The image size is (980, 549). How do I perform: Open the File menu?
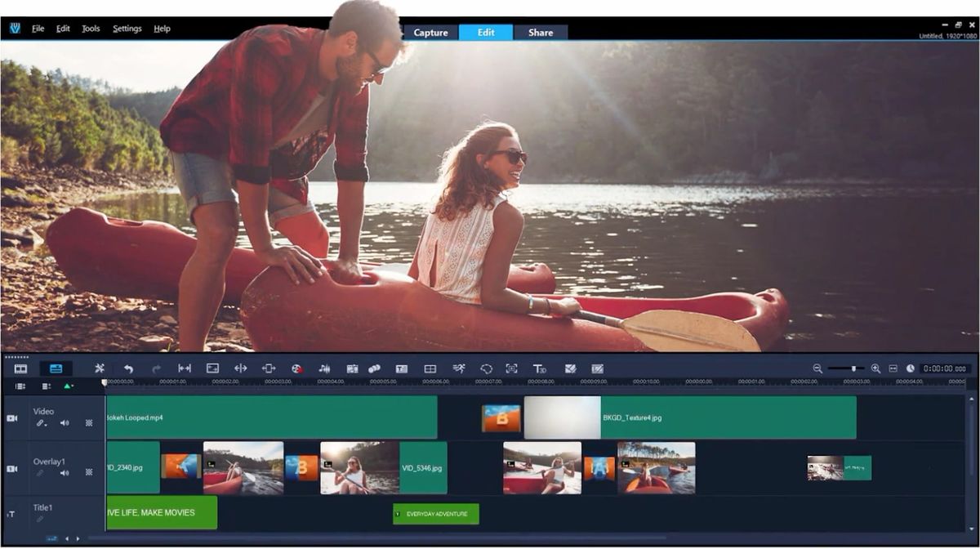click(x=38, y=29)
